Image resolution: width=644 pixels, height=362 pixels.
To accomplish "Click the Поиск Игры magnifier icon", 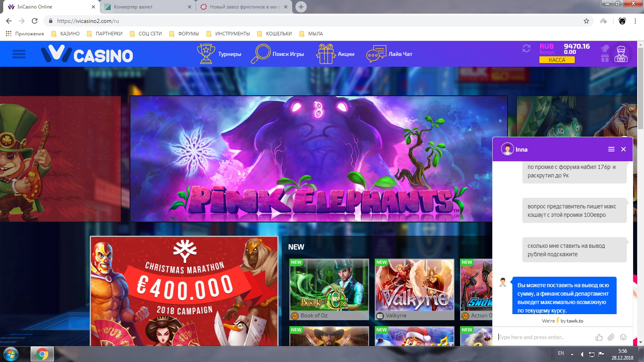I will [260, 54].
